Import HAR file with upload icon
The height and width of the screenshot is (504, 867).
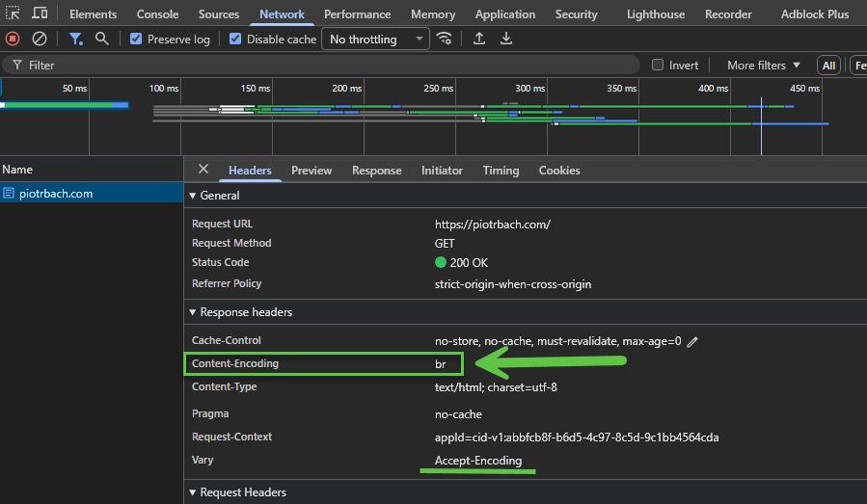coord(479,39)
